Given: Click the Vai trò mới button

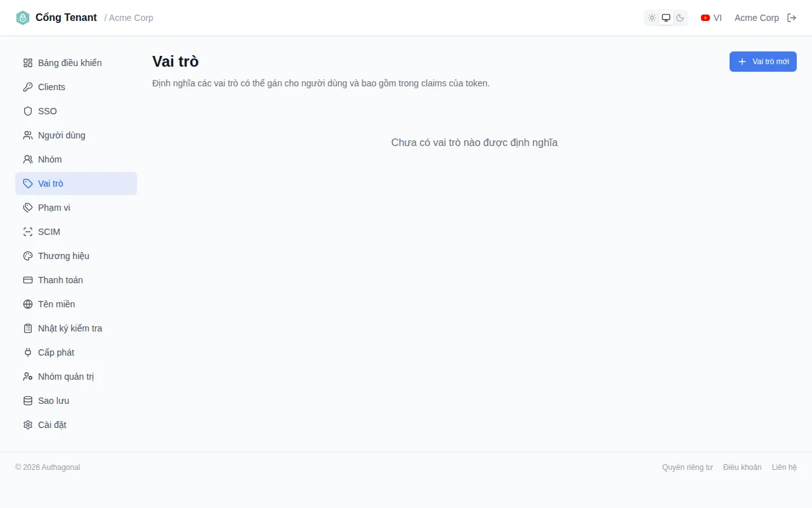Looking at the screenshot, I should pos(763,62).
